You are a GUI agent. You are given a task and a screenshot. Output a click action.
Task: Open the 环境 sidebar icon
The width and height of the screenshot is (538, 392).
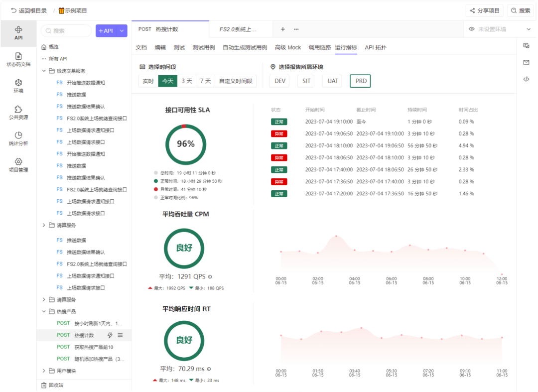[18, 83]
